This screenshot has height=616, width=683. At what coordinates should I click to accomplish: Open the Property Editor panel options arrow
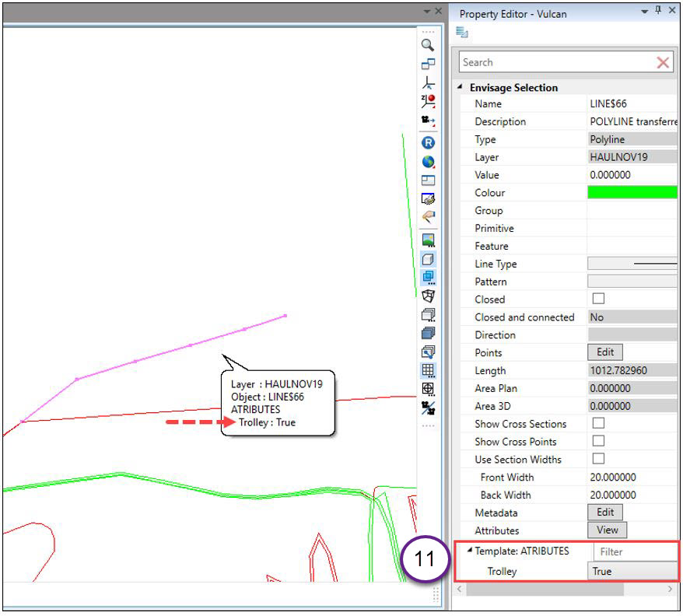click(x=644, y=11)
